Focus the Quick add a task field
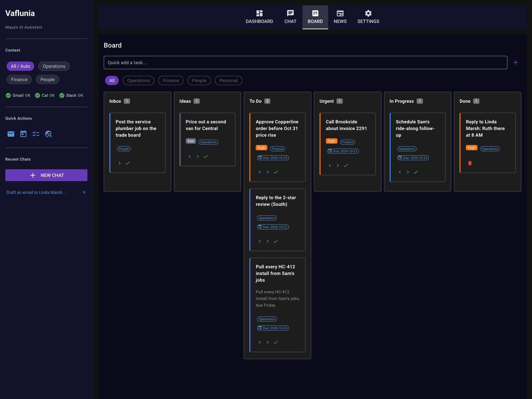The image size is (532, 399). pyautogui.click(x=305, y=63)
